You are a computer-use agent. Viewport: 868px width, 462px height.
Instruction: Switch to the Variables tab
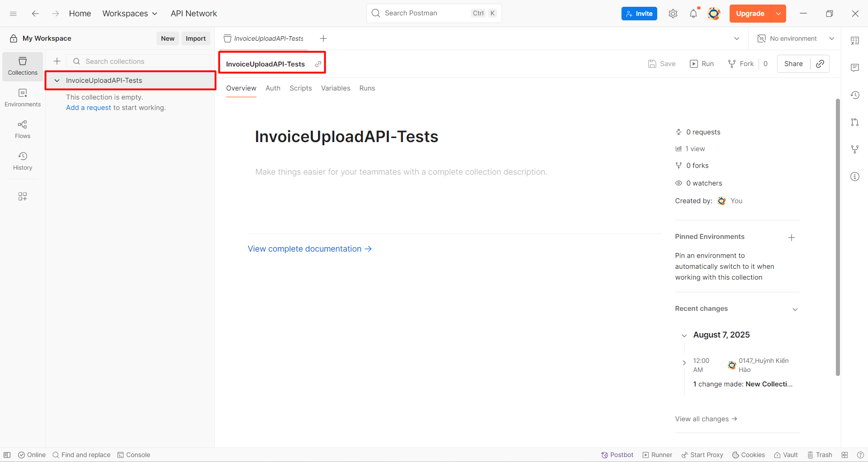pos(335,88)
